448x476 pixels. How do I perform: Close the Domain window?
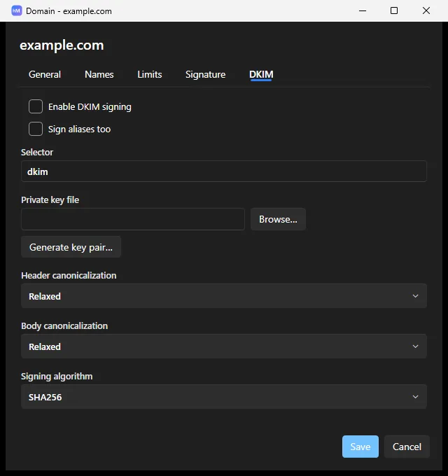426,10
